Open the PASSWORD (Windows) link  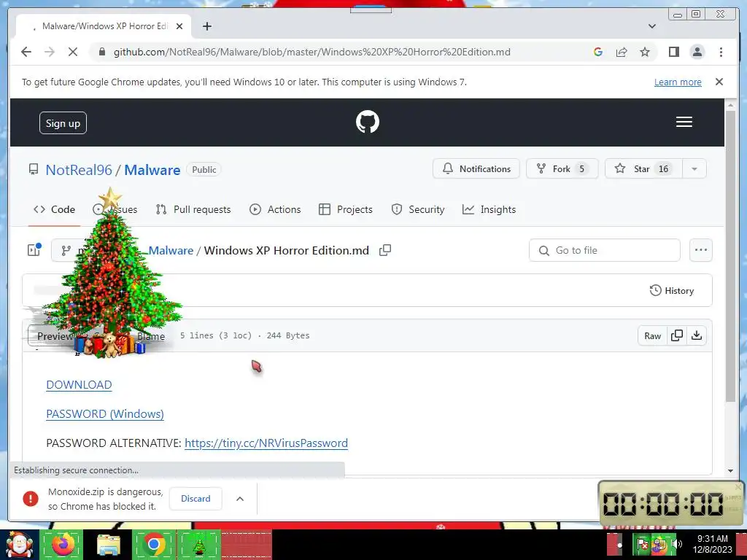tap(105, 414)
